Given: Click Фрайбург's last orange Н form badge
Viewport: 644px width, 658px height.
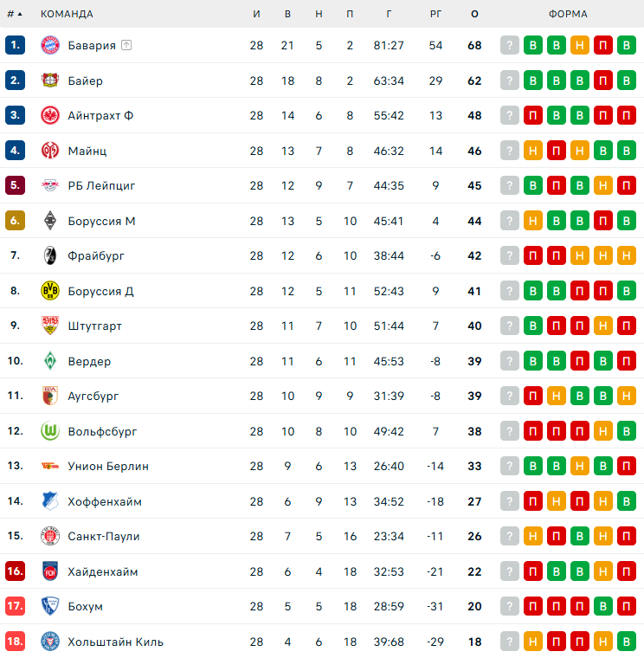Looking at the screenshot, I should (x=627, y=255).
